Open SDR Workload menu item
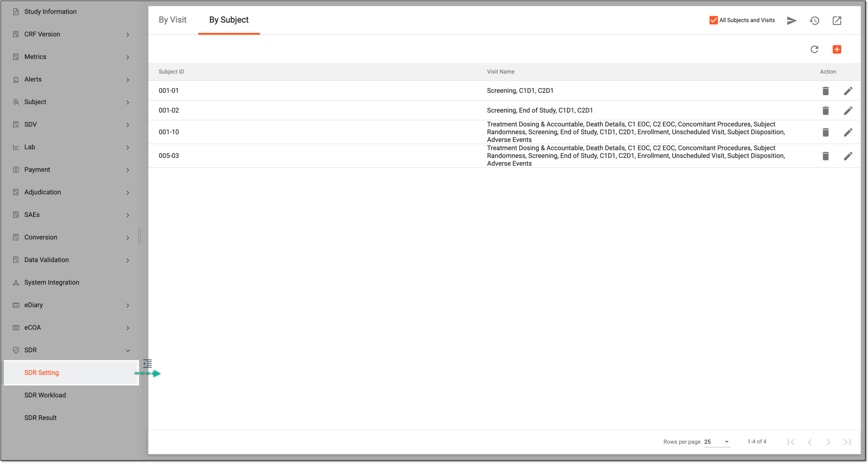This screenshot has width=868, height=463. point(45,395)
